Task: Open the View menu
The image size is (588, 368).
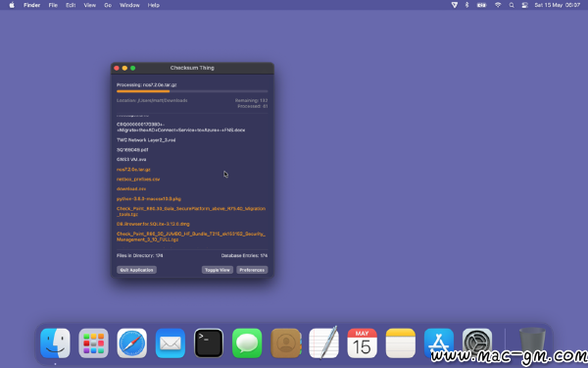Action: (89, 5)
